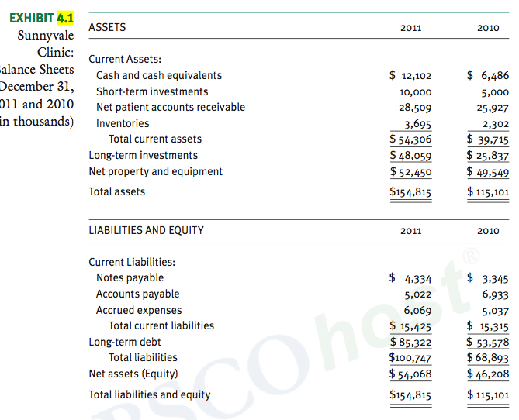Select the Total assets label

coord(117,192)
